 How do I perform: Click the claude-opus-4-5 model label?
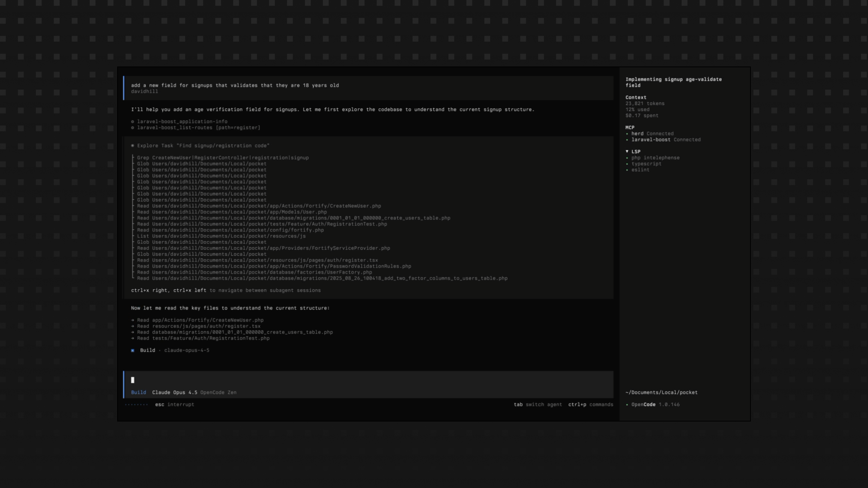coord(187,350)
